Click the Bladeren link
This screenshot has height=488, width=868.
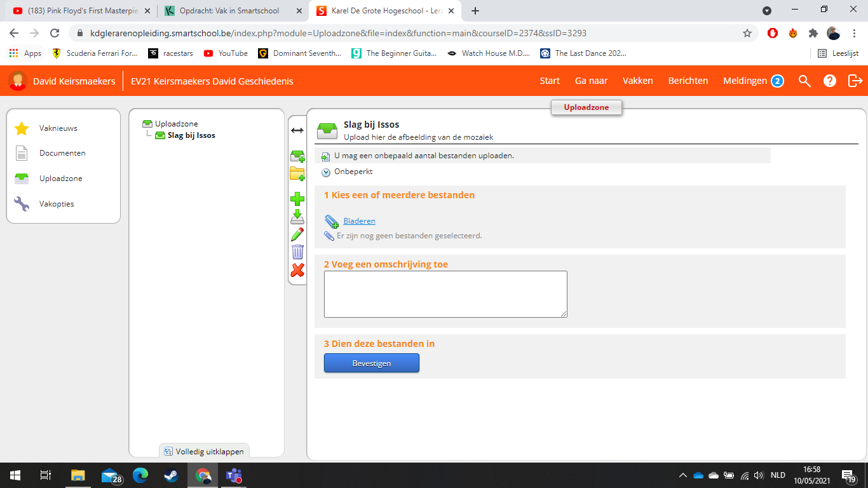[359, 221]
